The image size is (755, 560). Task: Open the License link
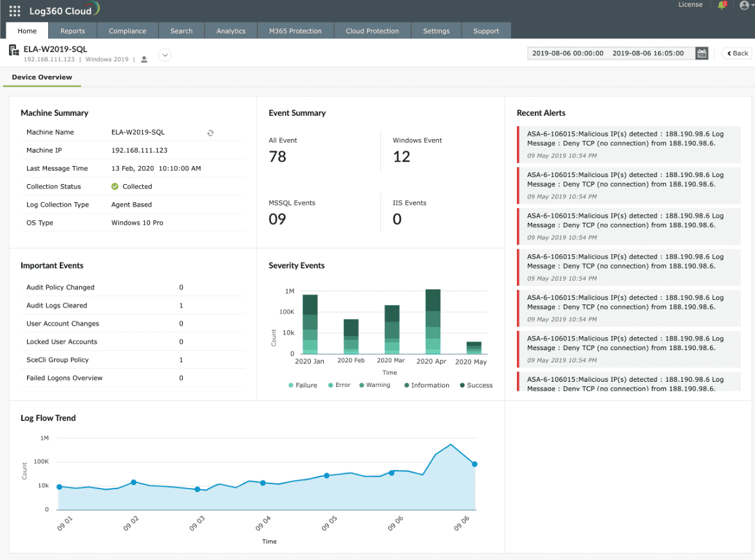click(x=690, y=5)
